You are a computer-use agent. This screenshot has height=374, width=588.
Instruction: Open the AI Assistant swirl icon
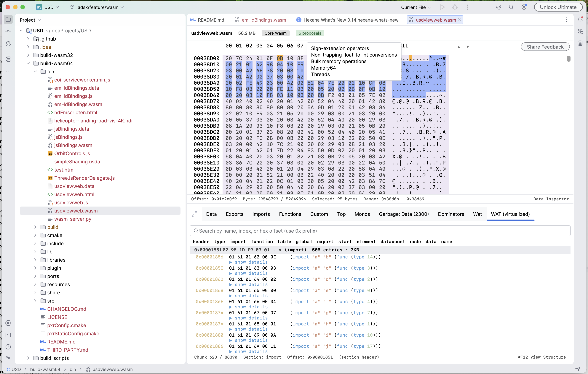(x=499, y=7)
